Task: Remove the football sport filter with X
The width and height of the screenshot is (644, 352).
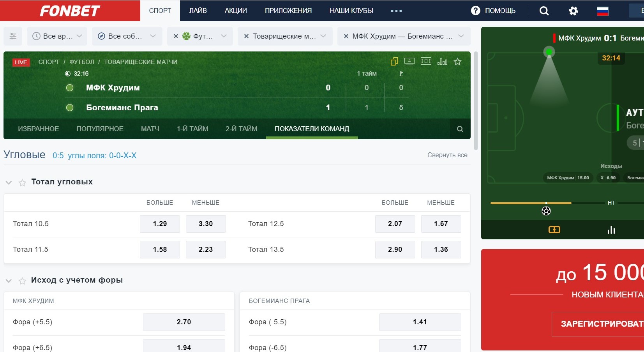Action: [176, 36]
